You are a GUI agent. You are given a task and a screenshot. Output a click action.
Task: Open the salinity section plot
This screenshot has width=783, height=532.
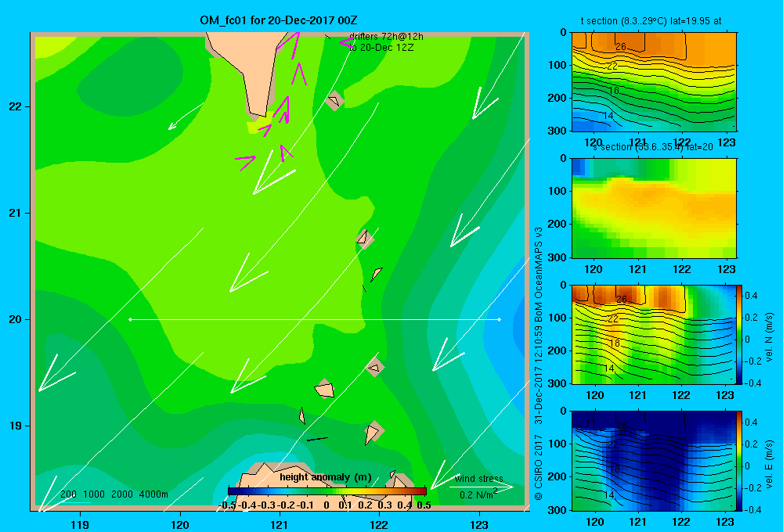pos(654,208)
